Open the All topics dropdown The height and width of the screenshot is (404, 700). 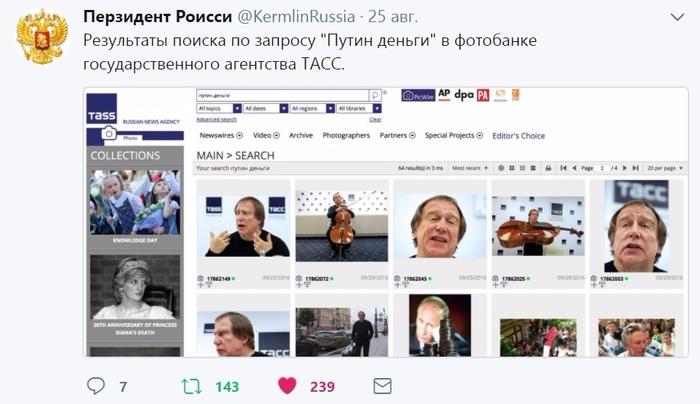[219, 108]
